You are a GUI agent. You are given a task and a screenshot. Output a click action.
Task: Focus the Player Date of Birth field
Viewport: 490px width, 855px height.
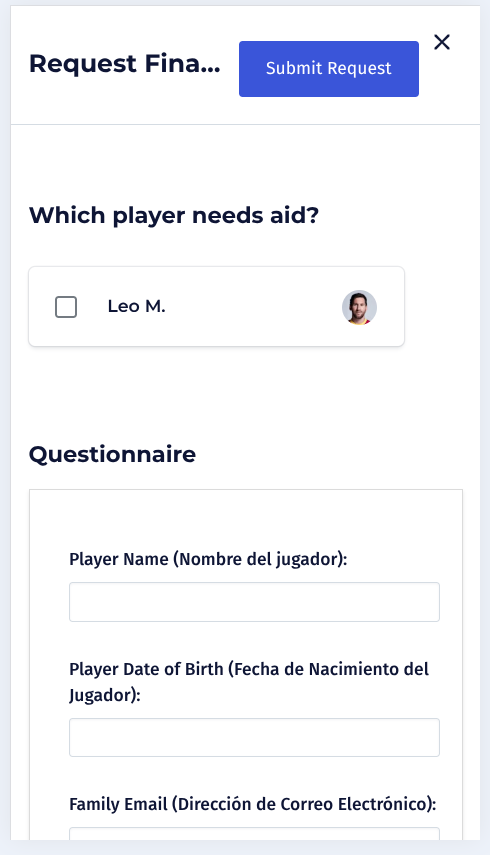pos(254,737)
